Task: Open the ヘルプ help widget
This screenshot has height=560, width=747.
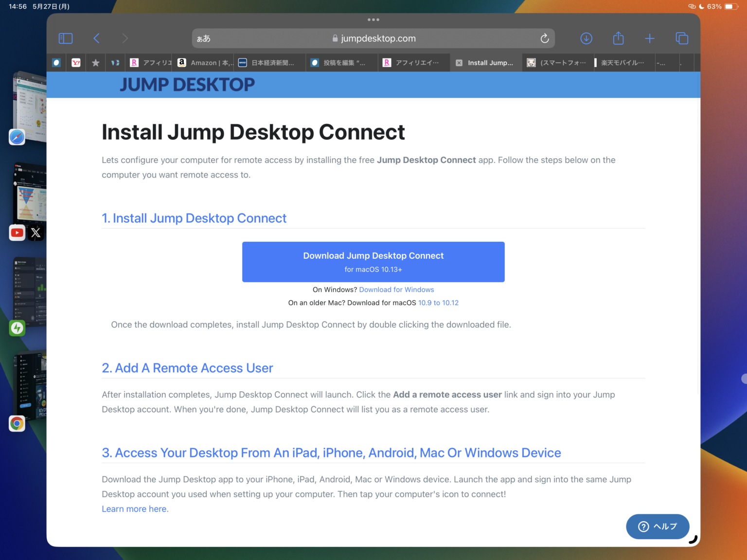Action: [x=658, y=526]
